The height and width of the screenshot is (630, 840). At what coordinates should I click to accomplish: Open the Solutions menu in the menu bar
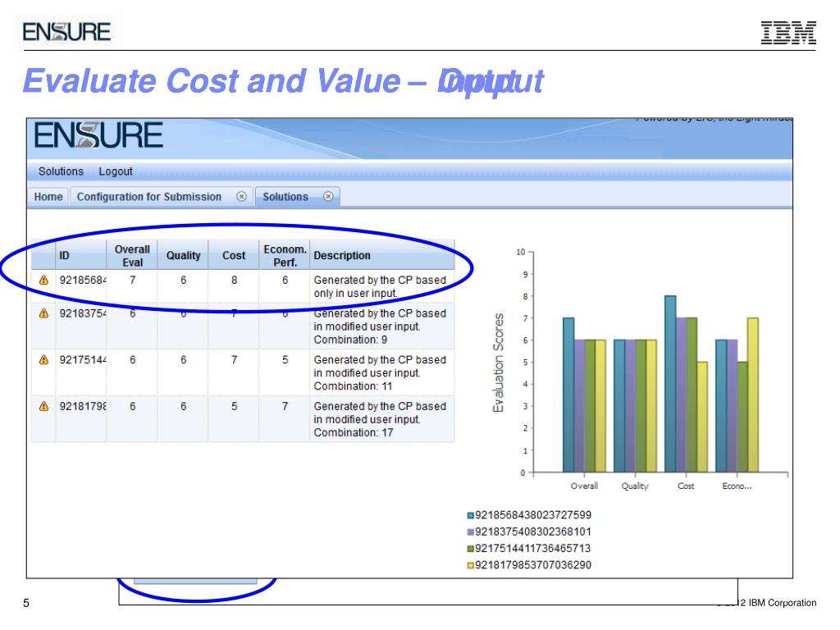(x=61, y=171)
